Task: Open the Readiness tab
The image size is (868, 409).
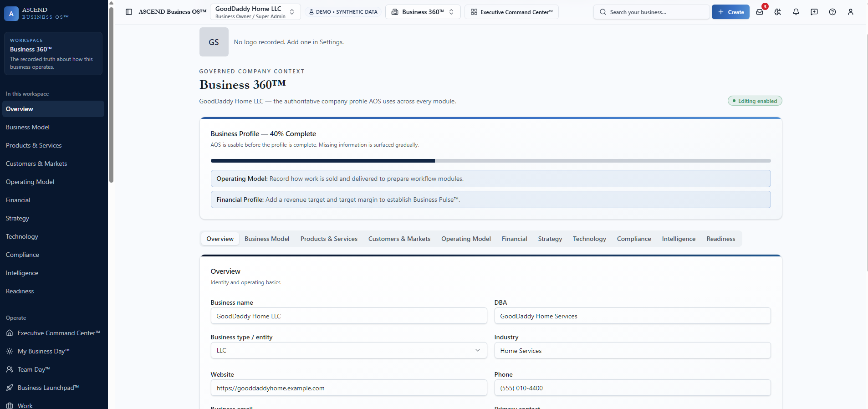Action: point(720,239)
